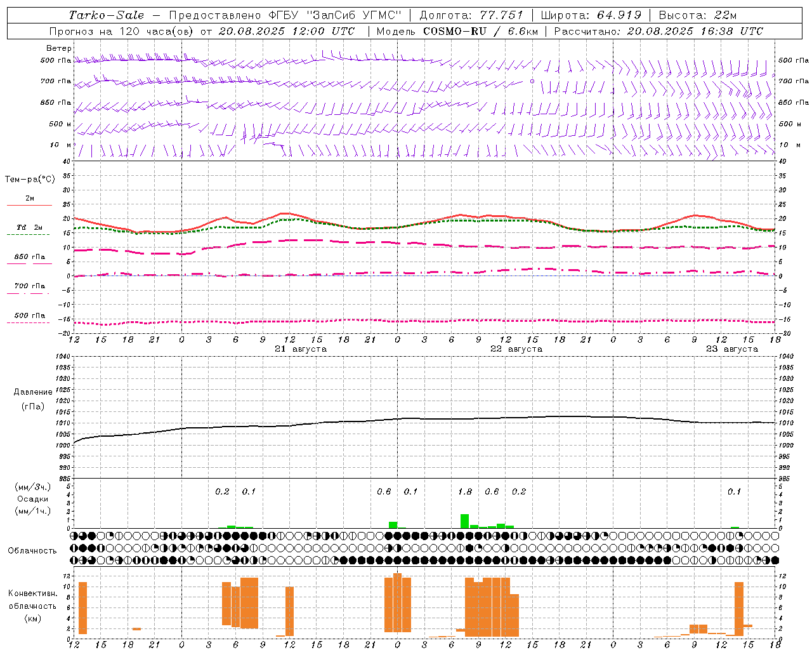Viewport: 812px width, 650px height.
Task: Click the "21 августа" date label
Action: 301,349
